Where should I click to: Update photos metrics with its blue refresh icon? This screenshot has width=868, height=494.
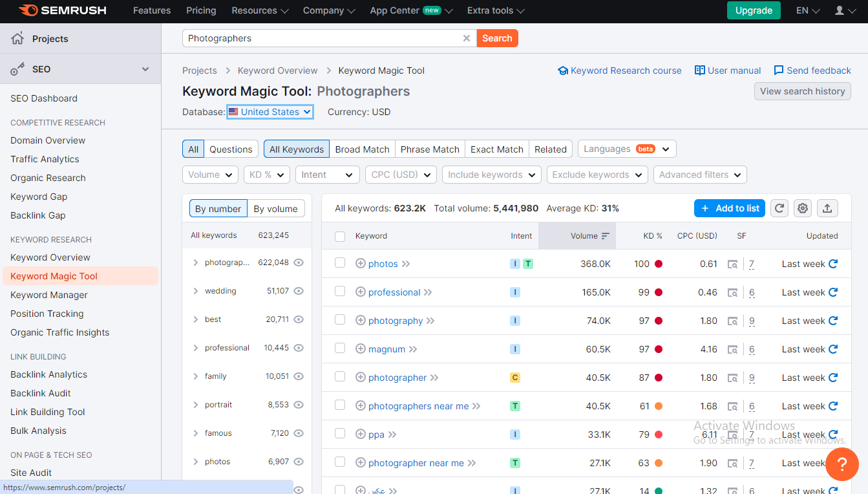834,264
